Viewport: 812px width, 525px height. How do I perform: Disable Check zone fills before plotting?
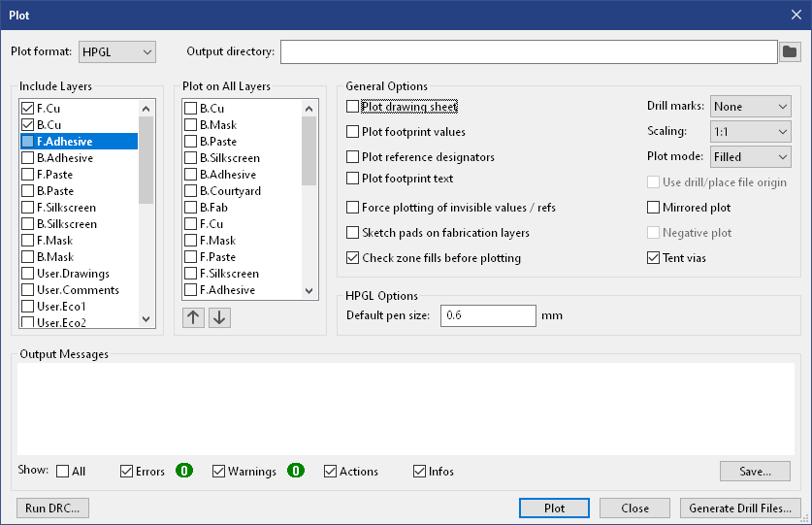[353, 258]
